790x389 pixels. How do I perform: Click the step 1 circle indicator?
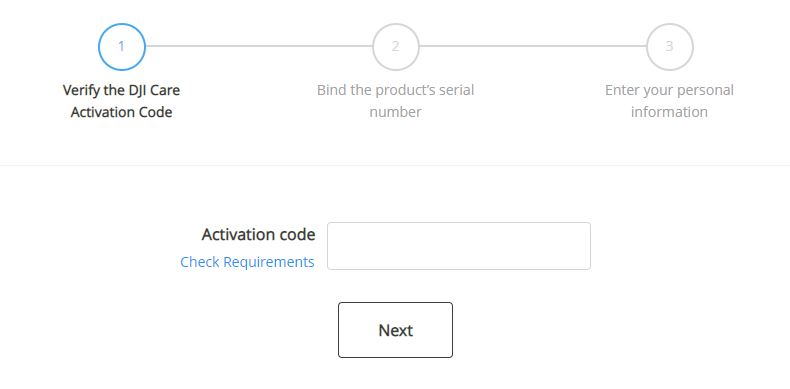tap(122, 46)
